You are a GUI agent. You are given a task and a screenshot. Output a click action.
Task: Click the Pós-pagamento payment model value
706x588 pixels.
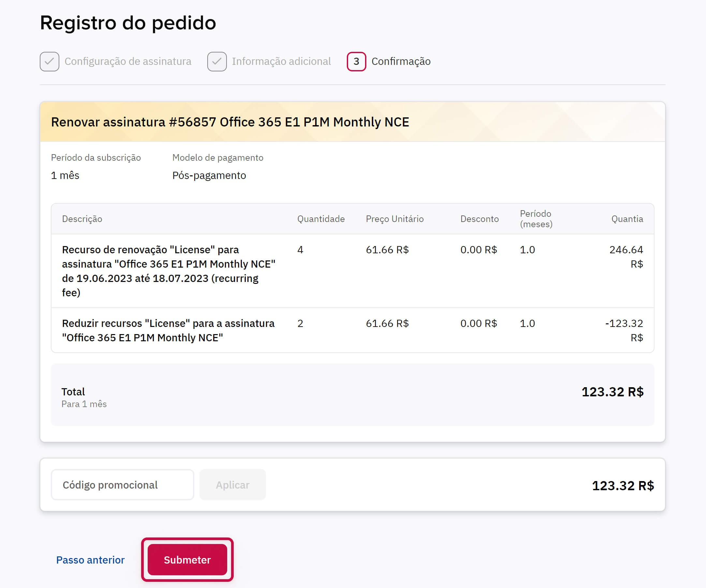coord(209,175)
